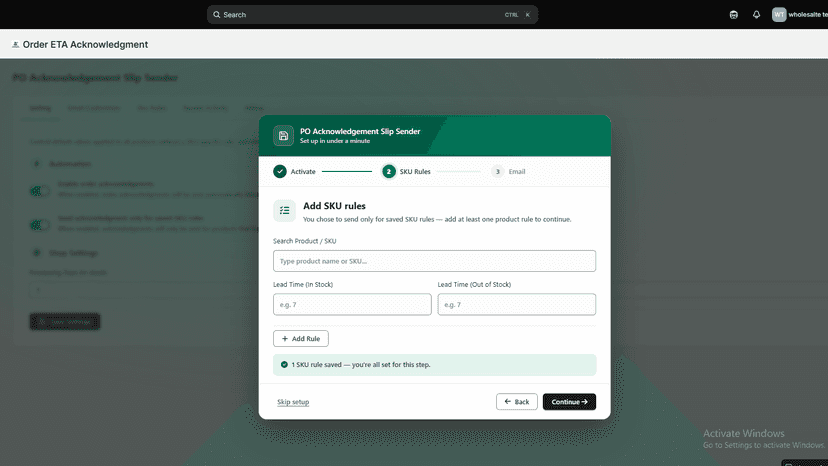The image size is (828, 466).
Task: Click the Skip setup link
Action: [x=293, y=402]
